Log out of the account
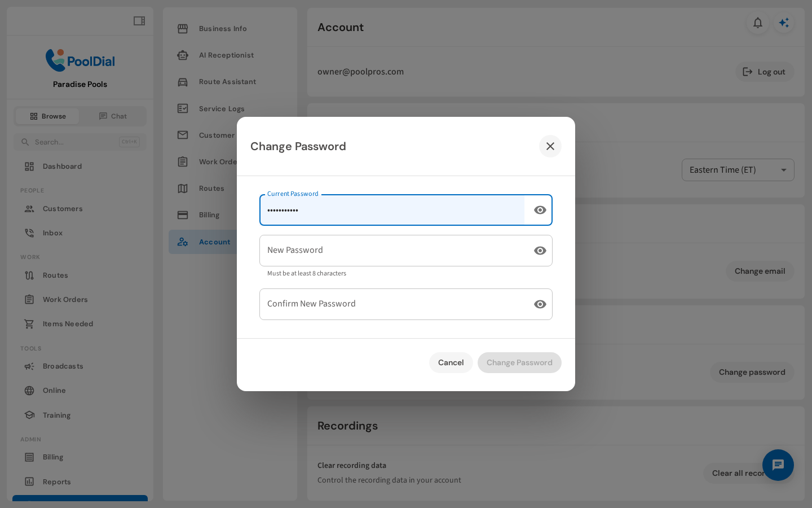This screenshot has height=508, width=812. [765, 72]
